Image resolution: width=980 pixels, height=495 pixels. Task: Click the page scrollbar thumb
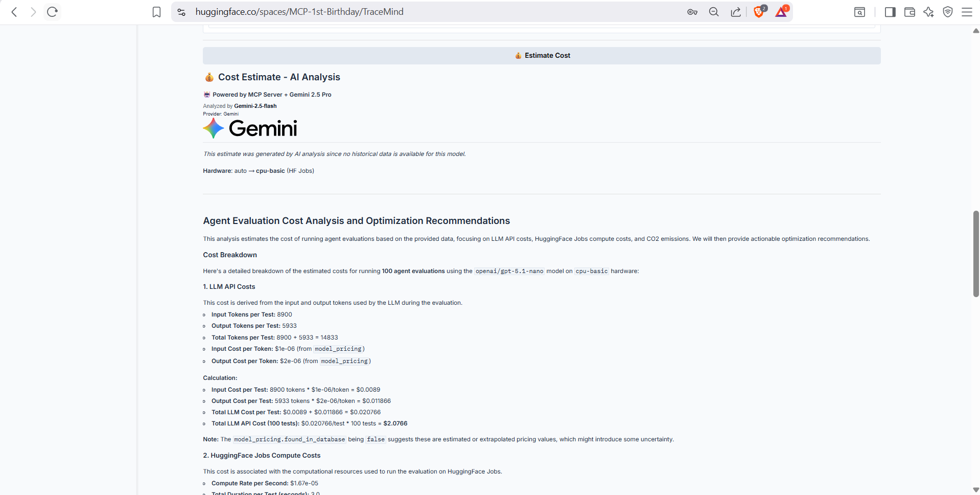pos(976,254)
